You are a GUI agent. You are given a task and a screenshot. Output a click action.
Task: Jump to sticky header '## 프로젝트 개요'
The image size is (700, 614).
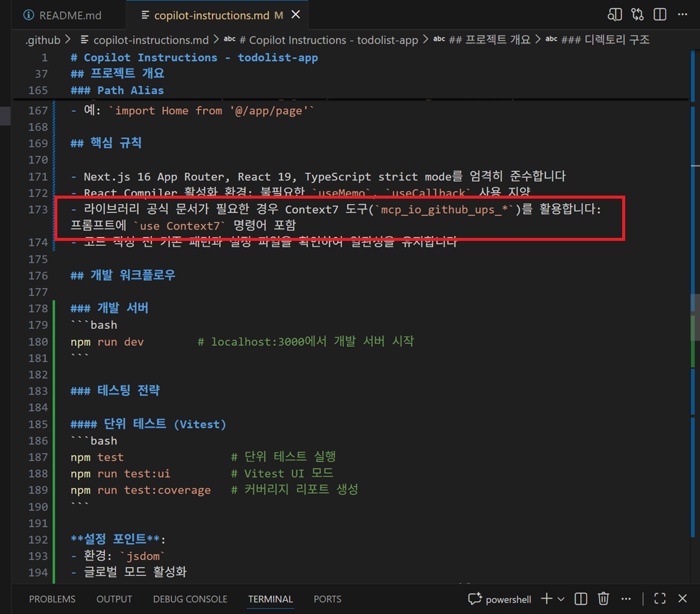coord(118,74)
